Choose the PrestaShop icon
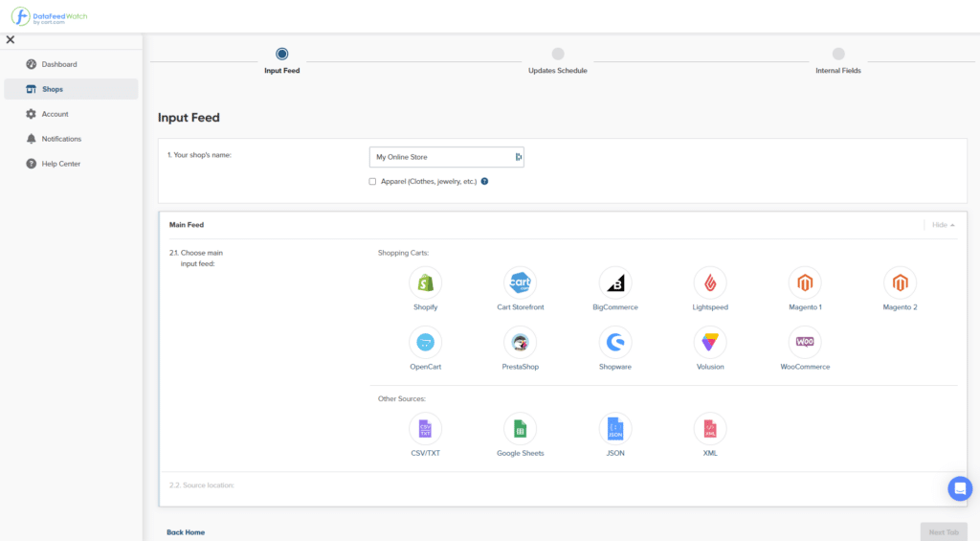Screen dimensions: 980x541 [520, 342]
